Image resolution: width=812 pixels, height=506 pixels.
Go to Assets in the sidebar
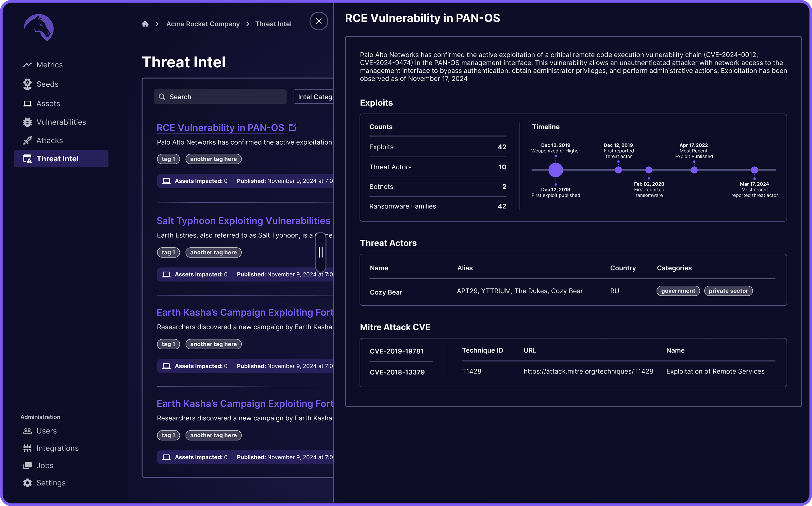pos(48,103)
